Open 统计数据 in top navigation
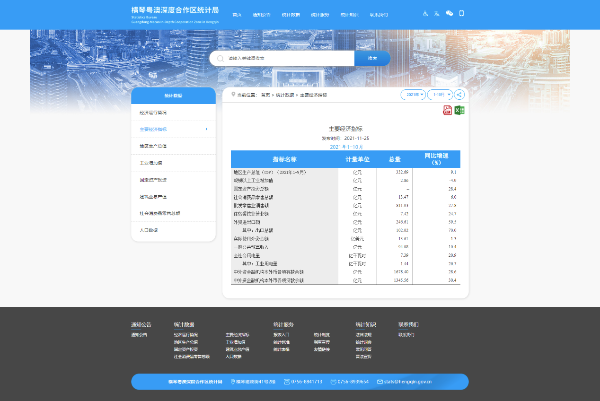Screen dimensions: 600x401 (291, 15)
